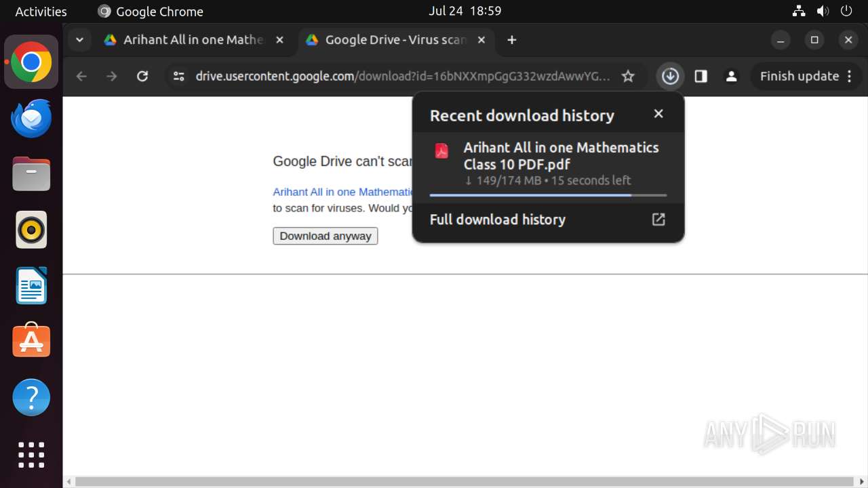The height and width of the screenshot is (488, 868).
Task: Open the Chrome profile icon
Action: click(731, 77)
